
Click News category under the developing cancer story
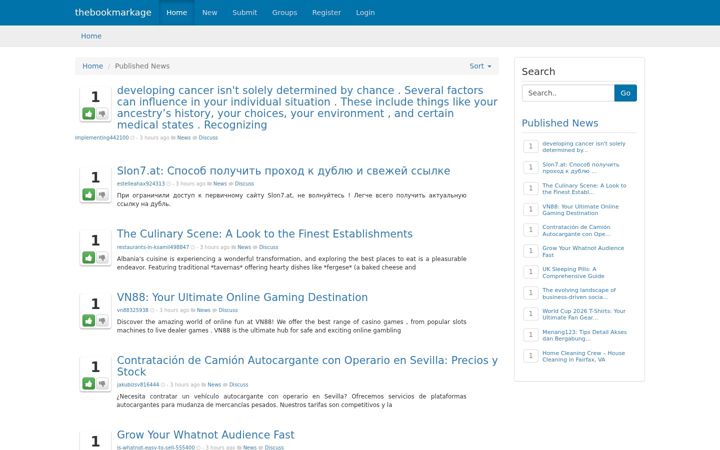point(184,138)
